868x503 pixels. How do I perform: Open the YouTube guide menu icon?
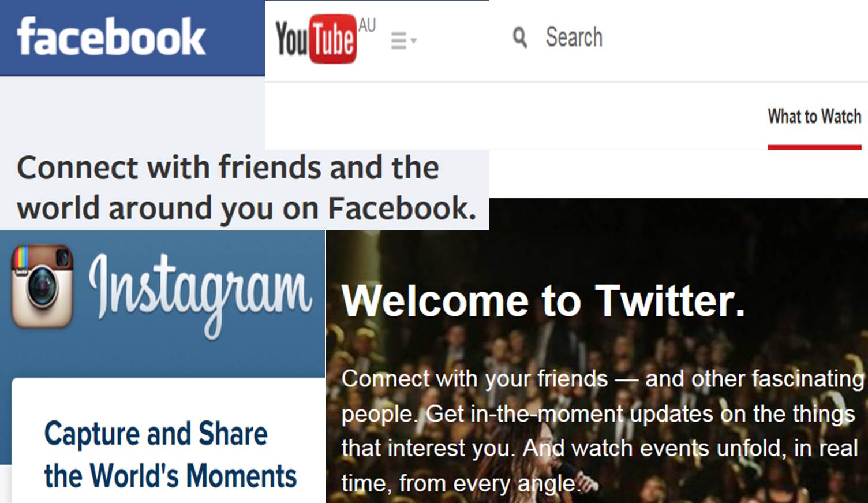pyautogui.click(x=398, y=40)
